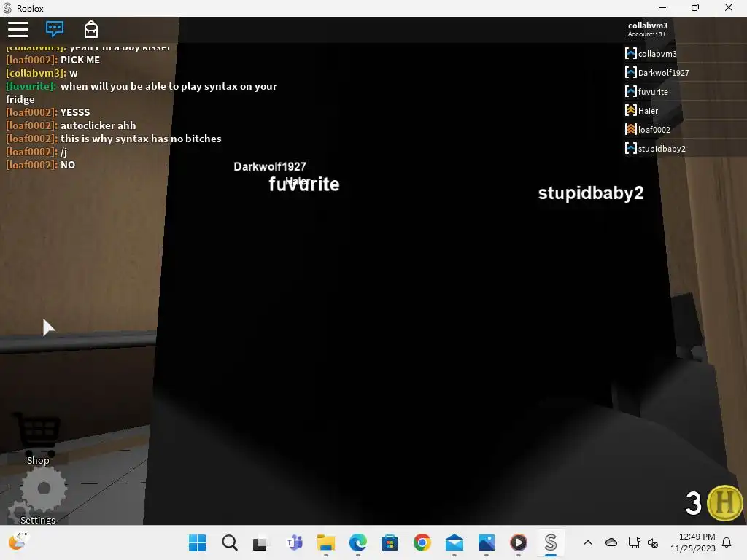Viewport: 747px width, 560px height.
Task: Click the orange rank badge beside Haier
Action: coord(630,111)
